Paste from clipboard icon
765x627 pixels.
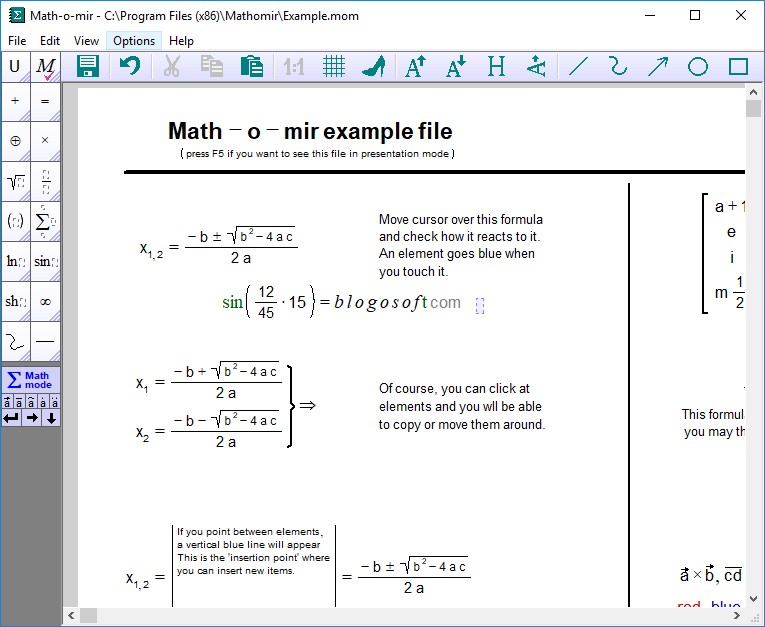pyautogui.click(x=252, y=66)
